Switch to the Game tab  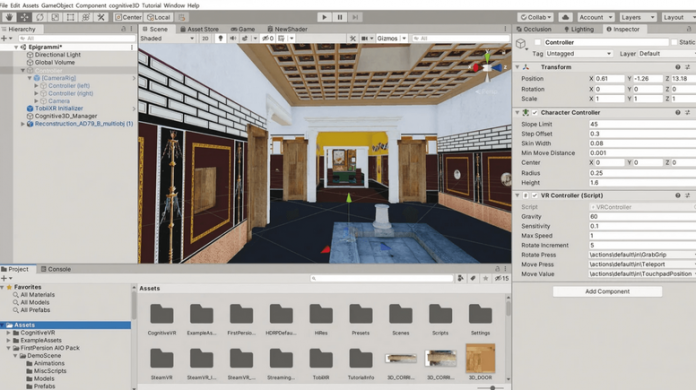click(243, 29)
